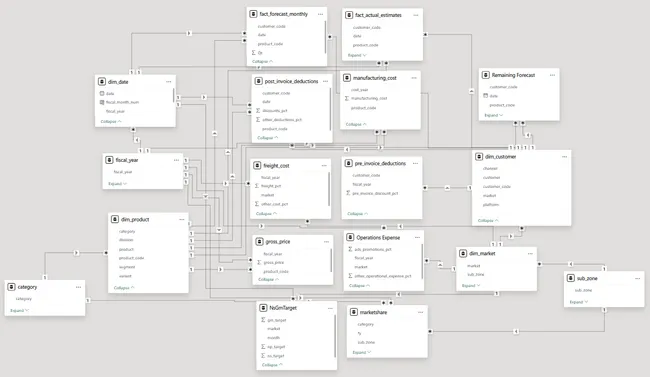Viewport: 650px width, 377px height.
Task: Expand the marketshare table
Action: [362, 353]
